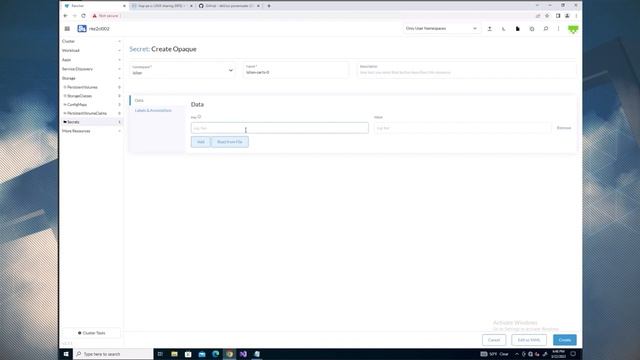The width and height of the screenshot is (640, 360).
Task: Open the Only User Namespaces dropdown
Action: pos(441,29)
